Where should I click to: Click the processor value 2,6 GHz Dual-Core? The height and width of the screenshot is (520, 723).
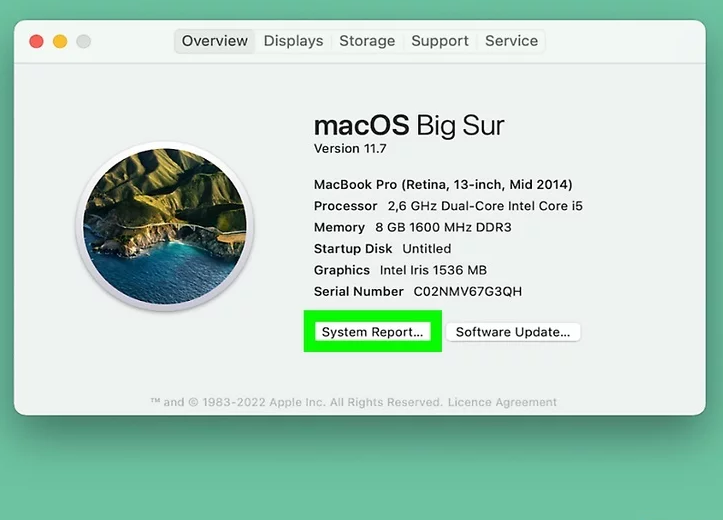[x=485, y=206]
